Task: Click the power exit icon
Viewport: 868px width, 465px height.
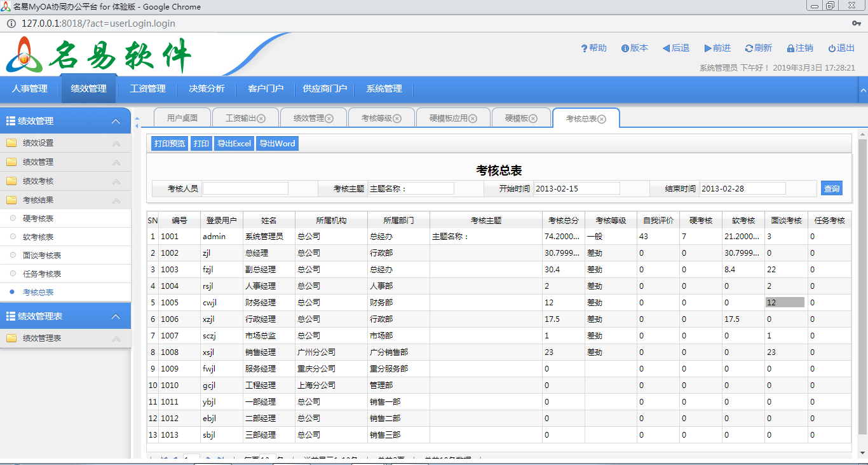Action: click(x=832, y=48)
